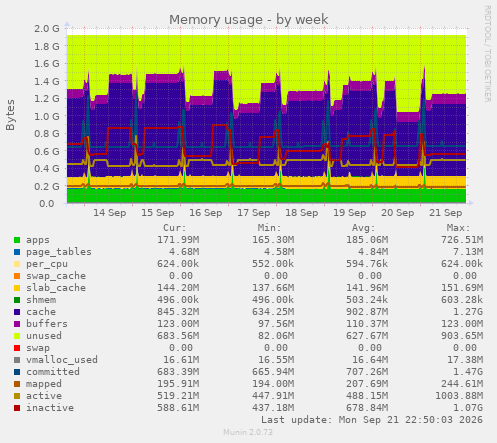This screenshot has width=497, height=443.
Task: Click the 'shmem' legend label
Action: pos(41,300)
